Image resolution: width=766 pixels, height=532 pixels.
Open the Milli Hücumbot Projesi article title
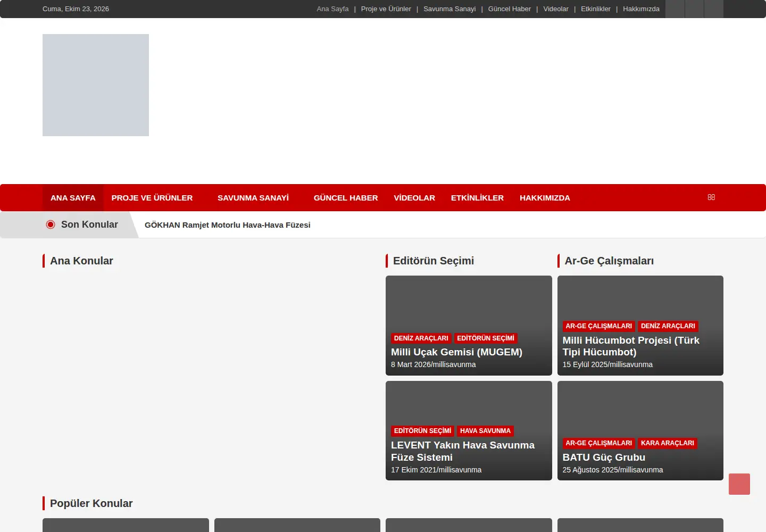pyautogui.click(x=631, y=346)
